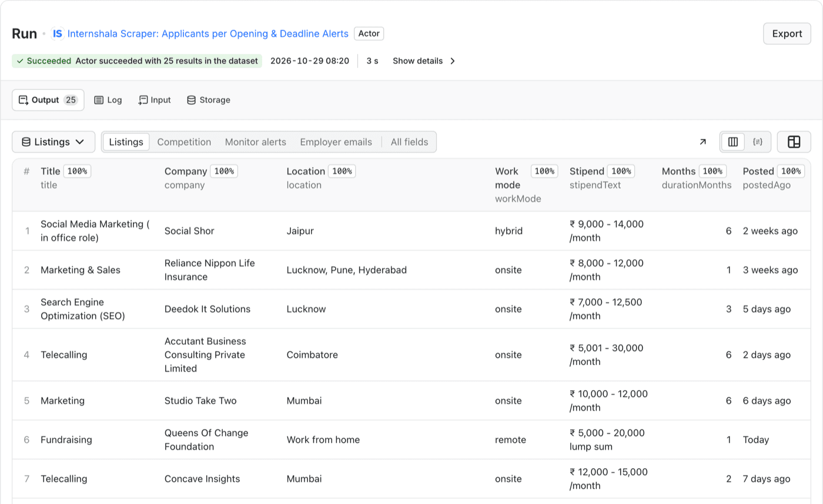
Task: Switch to JSON view
Action: (x=758, y=142)
